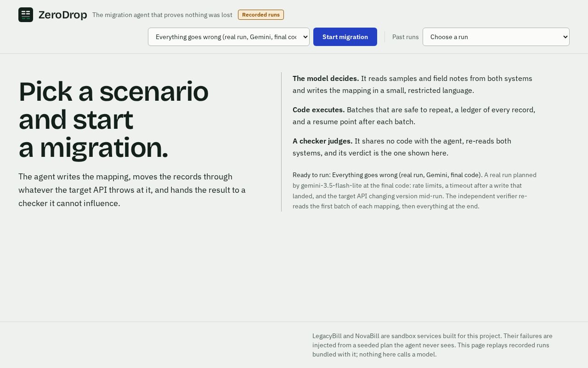This screenshot has width=588, height=368.
Task: Click the ZeroDrop brand name text
Action: coord(62,15)
